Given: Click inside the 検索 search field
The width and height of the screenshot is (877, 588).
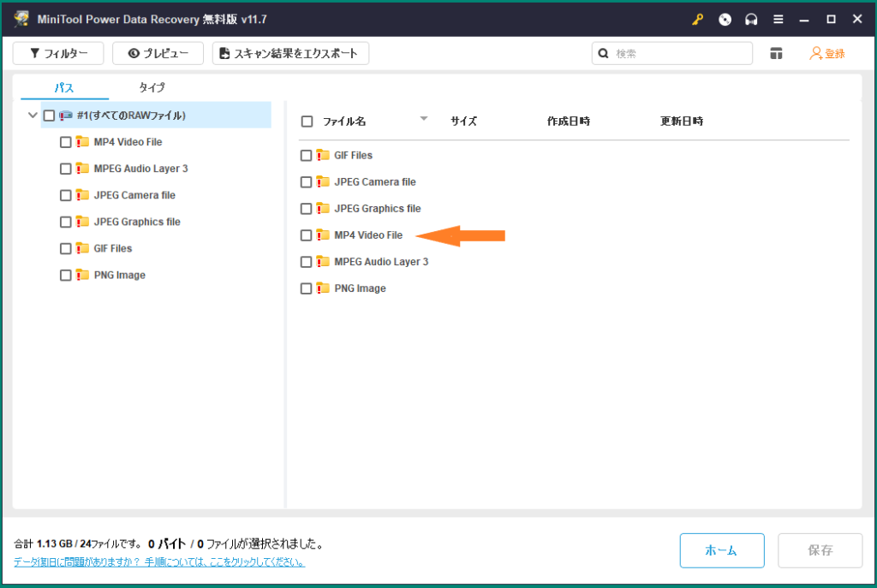Looking at the screenshot, I should [x=677, y=53].
